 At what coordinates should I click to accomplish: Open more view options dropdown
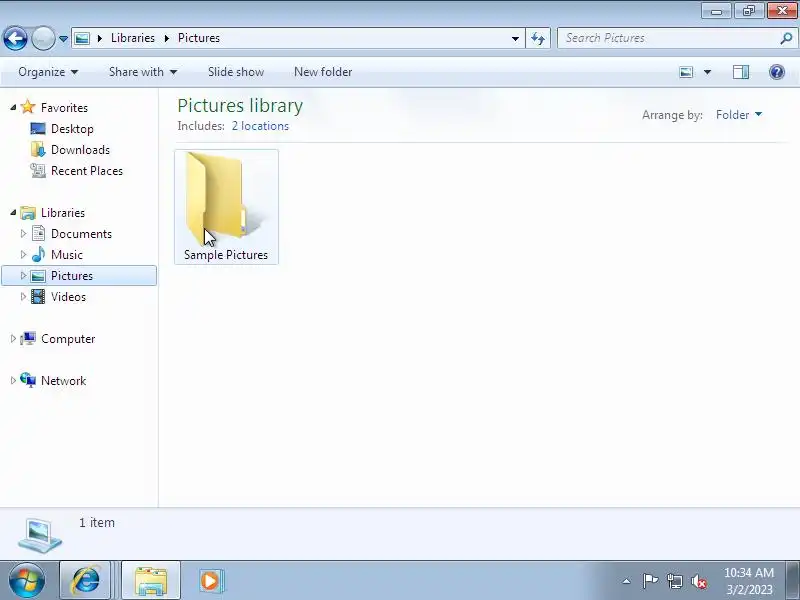pos(707,72)
